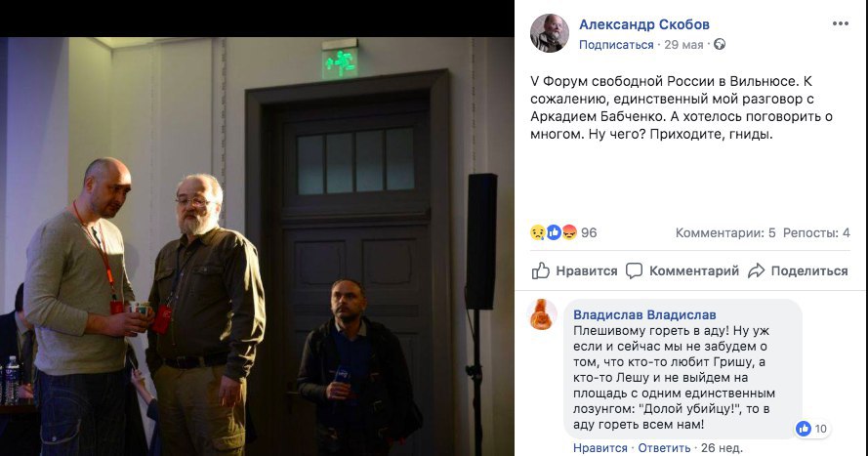Subscribe via the Подписаться link

pos(616,45)
